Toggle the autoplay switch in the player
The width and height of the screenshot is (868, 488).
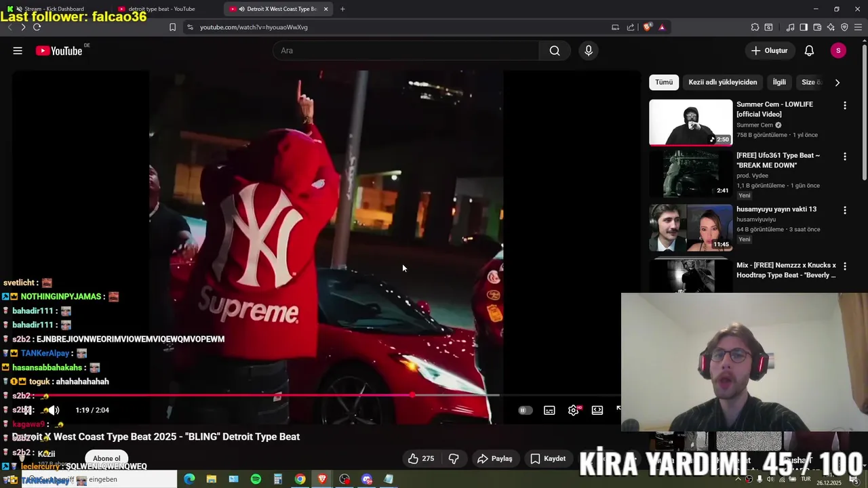[525, 410]
